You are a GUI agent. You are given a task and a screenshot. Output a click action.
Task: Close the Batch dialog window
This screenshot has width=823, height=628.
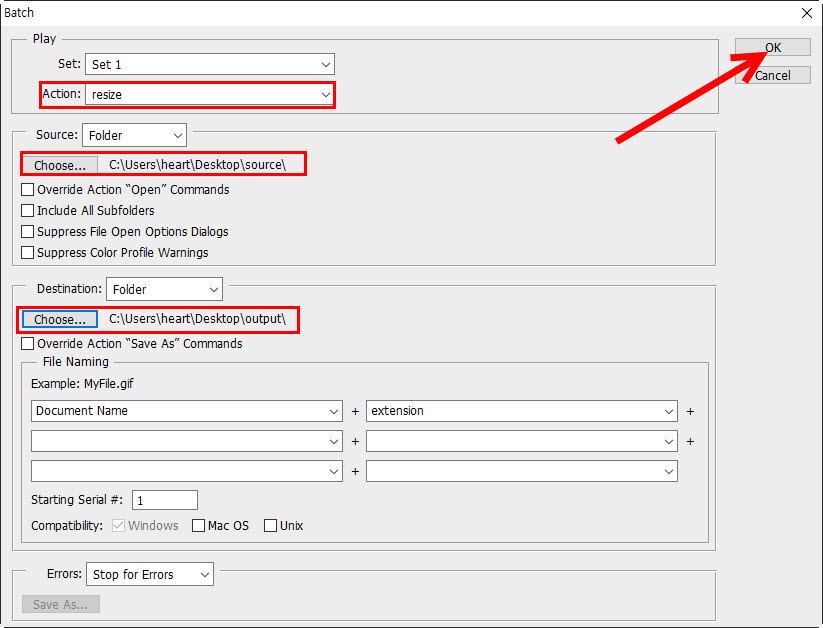(x=807, y=13)
